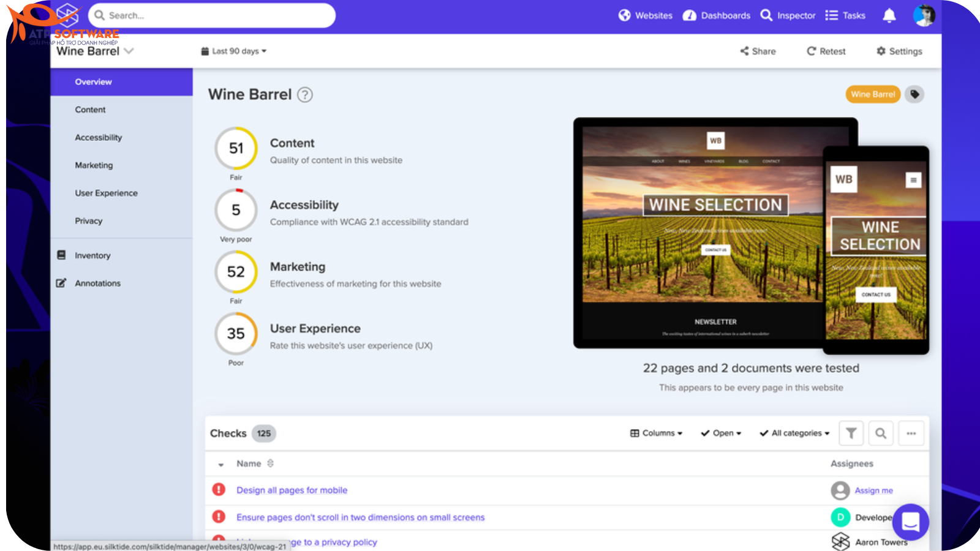
Task: Click the Content score circle showing 51
Action: pos(236,148)
